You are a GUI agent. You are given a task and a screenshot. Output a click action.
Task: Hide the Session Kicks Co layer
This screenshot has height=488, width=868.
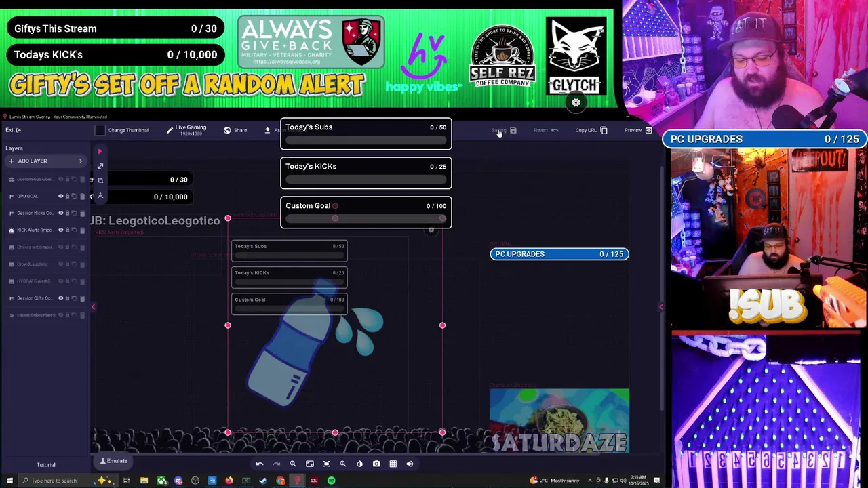tap(61, 213)
